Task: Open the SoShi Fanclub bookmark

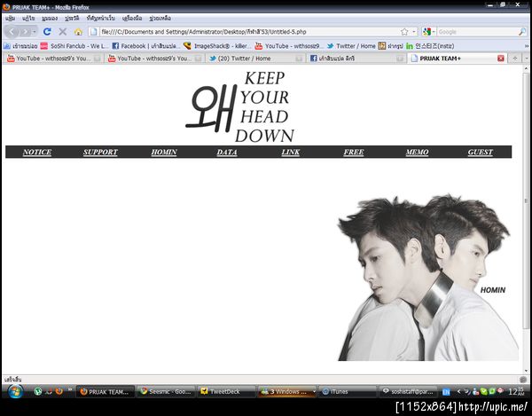Action: [74, 46]
